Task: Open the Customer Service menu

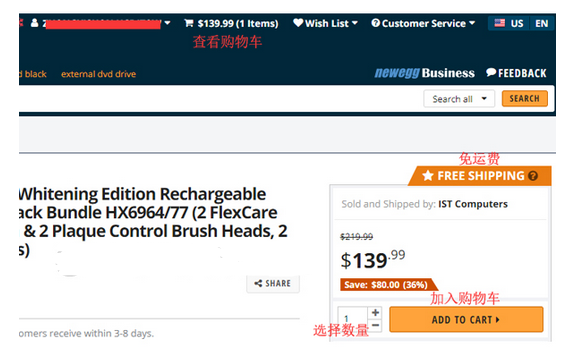Action: tap(423, 23)
